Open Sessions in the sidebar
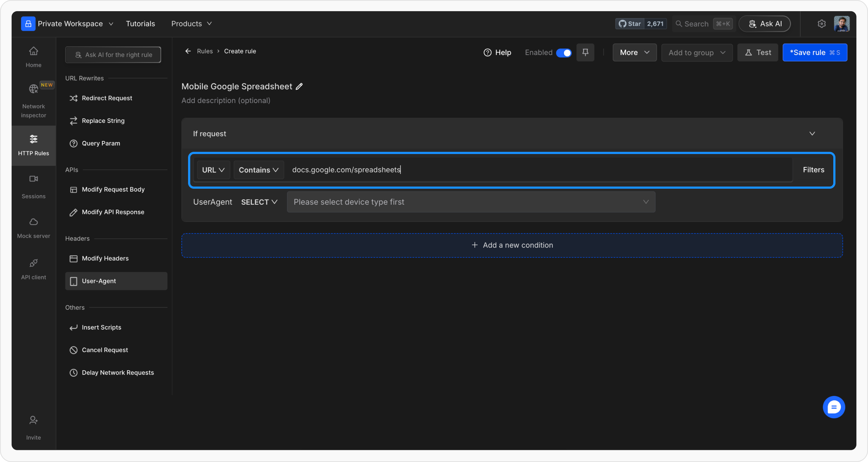This screenshot has height=462, width=868. pos(33,187)
